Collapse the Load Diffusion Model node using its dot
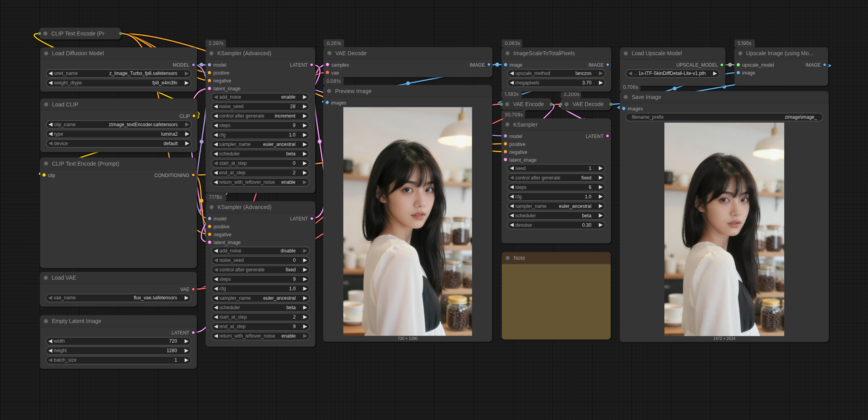Viewport: 868px width, 420px height. tap(46, 54)
